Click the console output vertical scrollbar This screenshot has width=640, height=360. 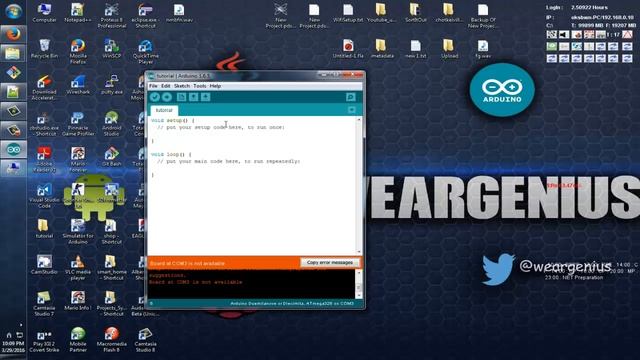coord(359,284)
